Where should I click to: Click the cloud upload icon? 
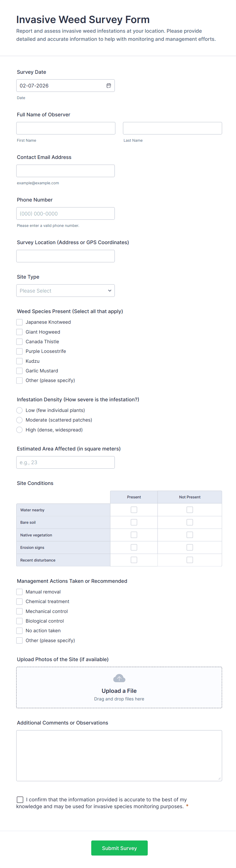coord(119,678)
